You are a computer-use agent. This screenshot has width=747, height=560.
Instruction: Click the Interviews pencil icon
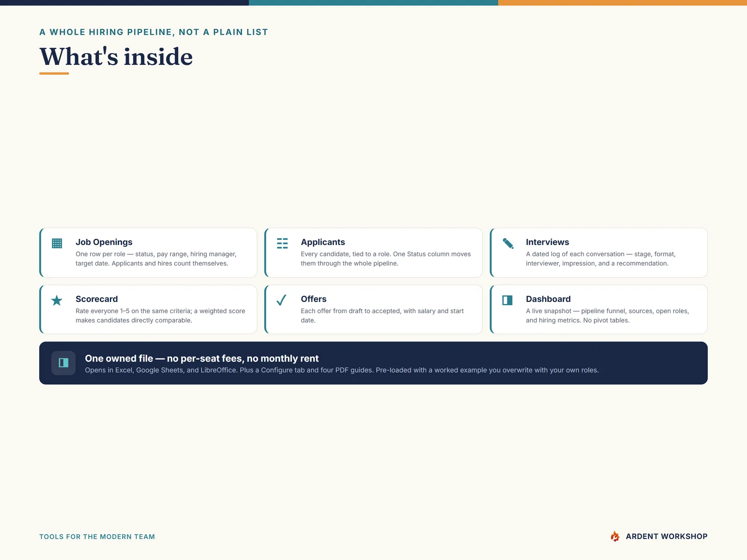pos(508,243)
